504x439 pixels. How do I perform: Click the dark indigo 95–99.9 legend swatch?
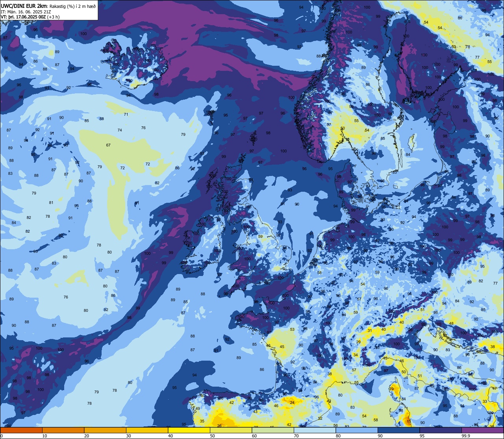[x=441, y=430]
